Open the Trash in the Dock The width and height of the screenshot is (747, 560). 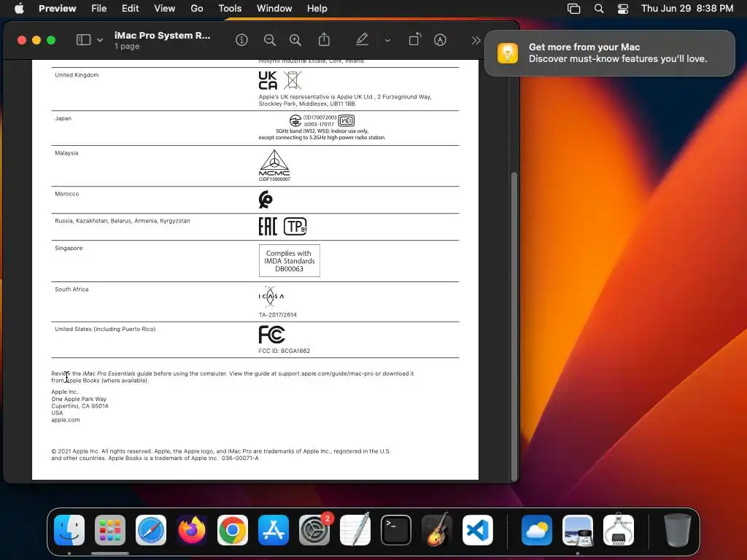pyautogui.click(x=678, y=530)
